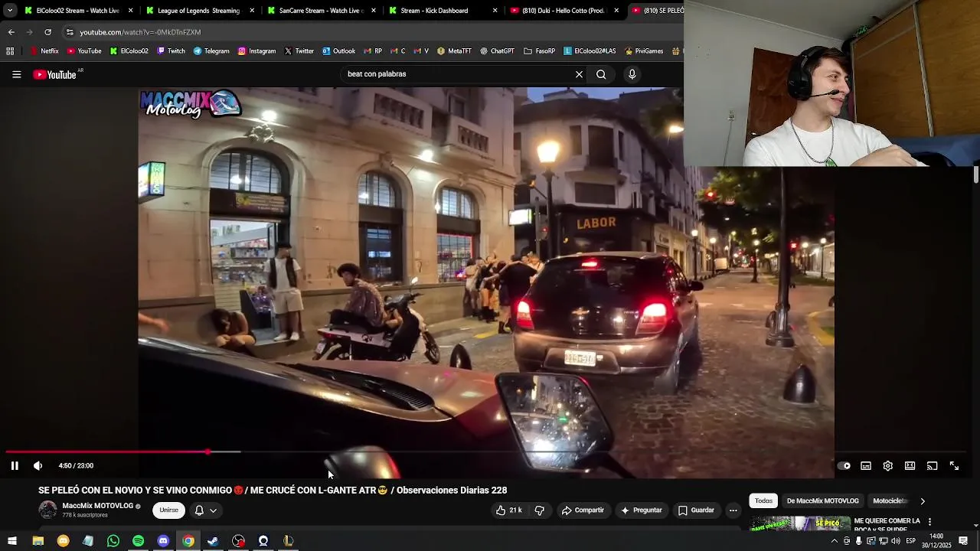Show hidden system tray icons

pyautogui.click(x=834, y=541)
